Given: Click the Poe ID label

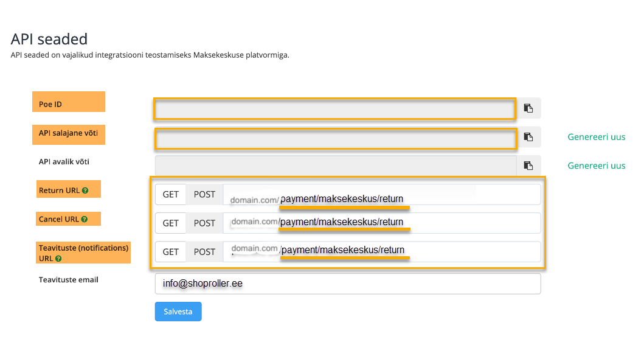Looking at the screenshot, I should click(x=50, y=105).
